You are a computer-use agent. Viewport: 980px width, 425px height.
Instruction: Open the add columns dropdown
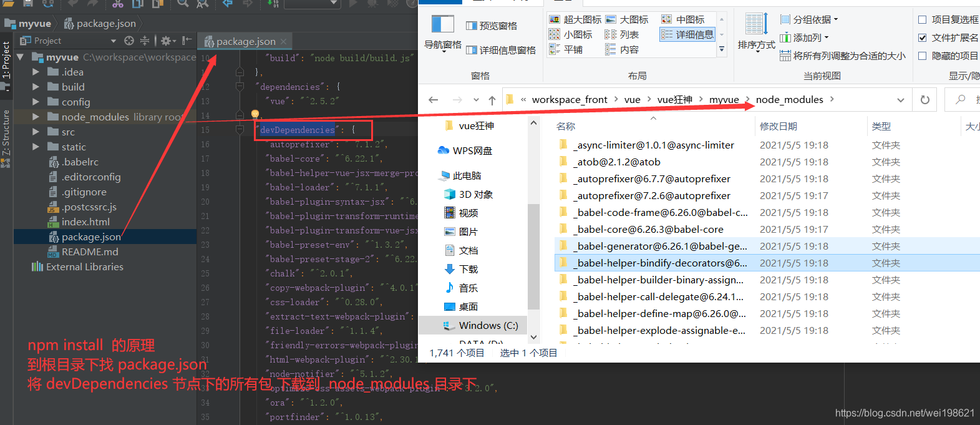click(805, 38)
